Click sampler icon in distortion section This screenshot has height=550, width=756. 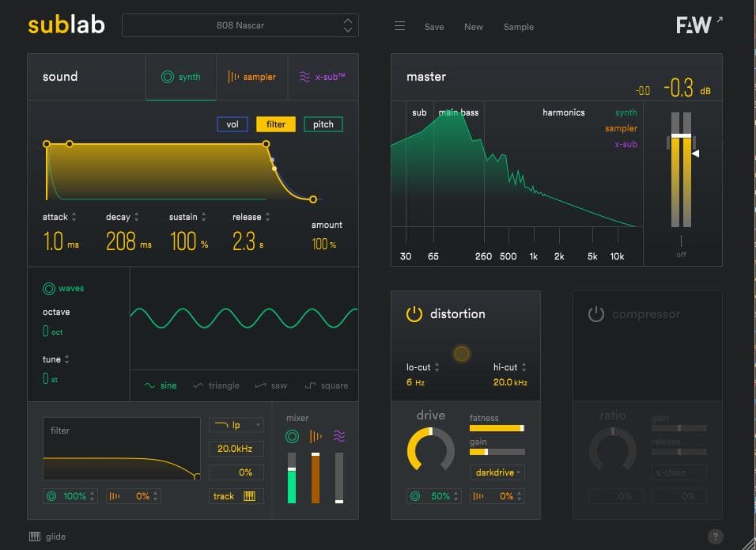click(478, 496)
